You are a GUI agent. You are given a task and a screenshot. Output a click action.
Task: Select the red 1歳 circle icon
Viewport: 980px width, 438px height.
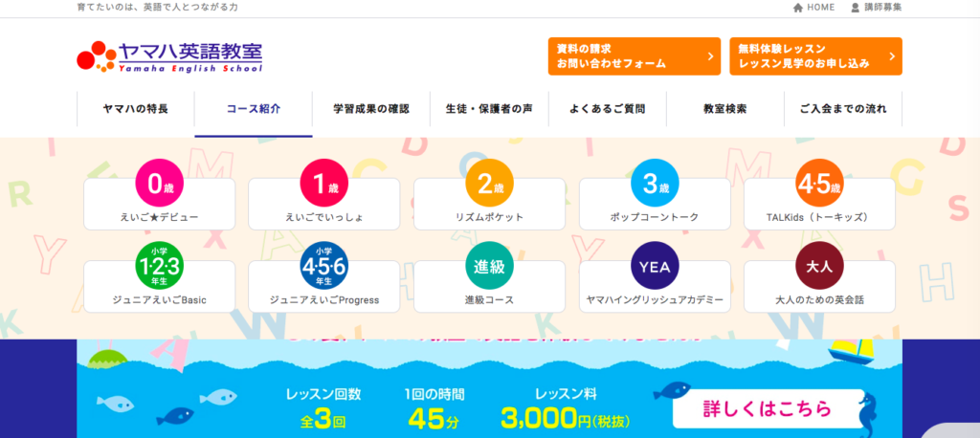324,183
